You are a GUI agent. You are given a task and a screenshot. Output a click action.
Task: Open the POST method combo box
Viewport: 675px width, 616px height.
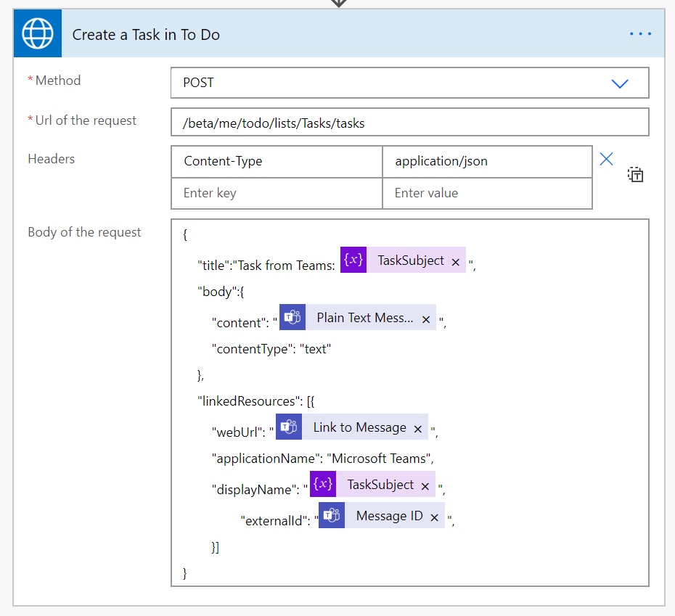tap(392, 83)
